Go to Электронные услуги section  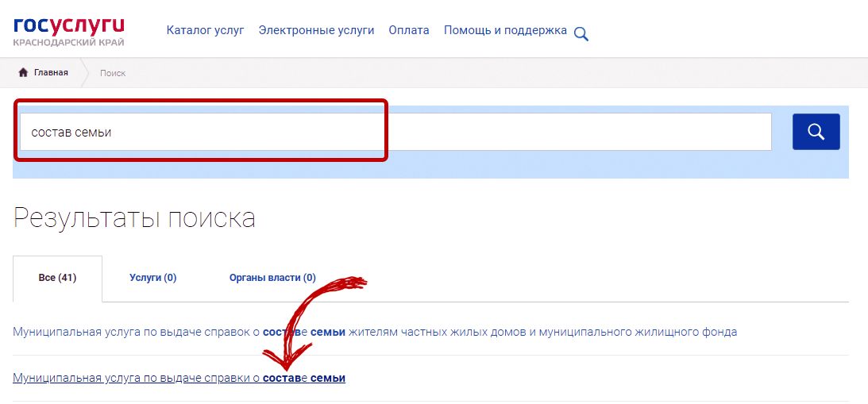click(316, 30)
